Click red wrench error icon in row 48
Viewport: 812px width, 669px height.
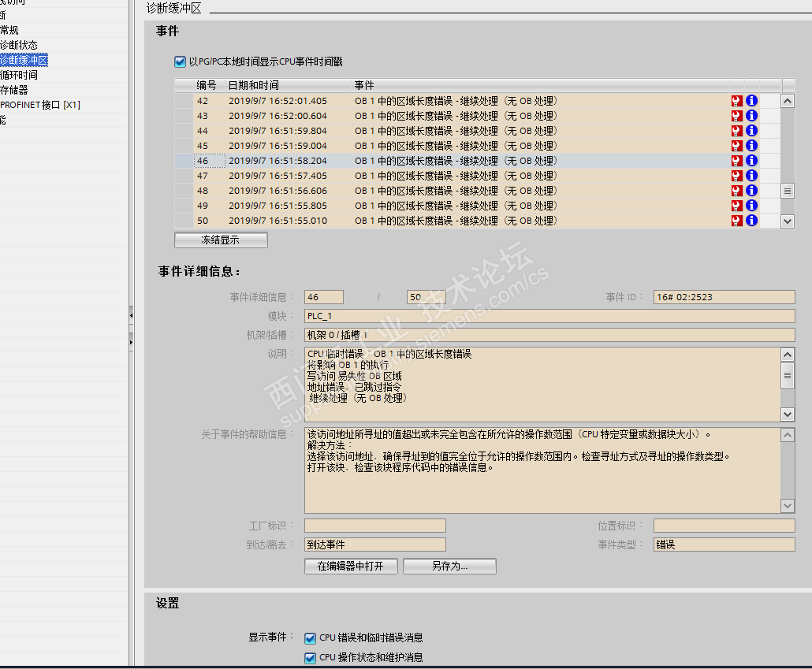point(736,191)
